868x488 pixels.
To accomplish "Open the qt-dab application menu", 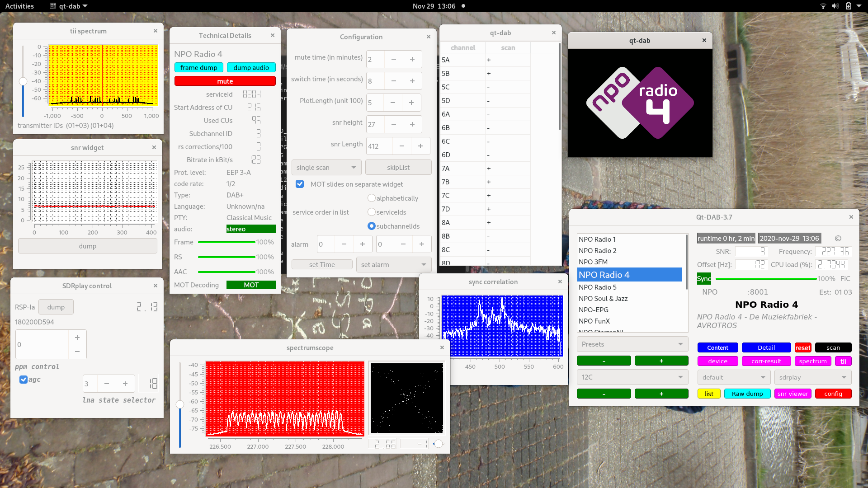I will coord(68,6).
